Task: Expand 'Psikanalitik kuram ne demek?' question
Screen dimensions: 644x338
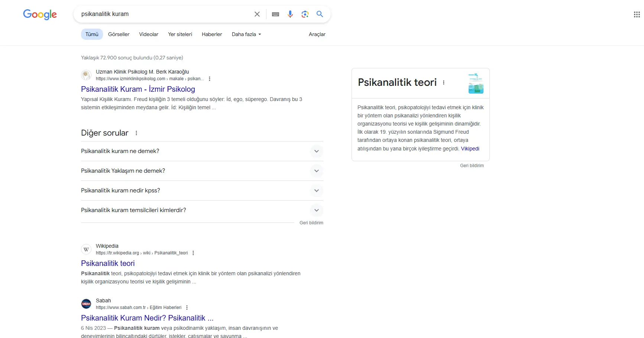Action: pos(202,151)
